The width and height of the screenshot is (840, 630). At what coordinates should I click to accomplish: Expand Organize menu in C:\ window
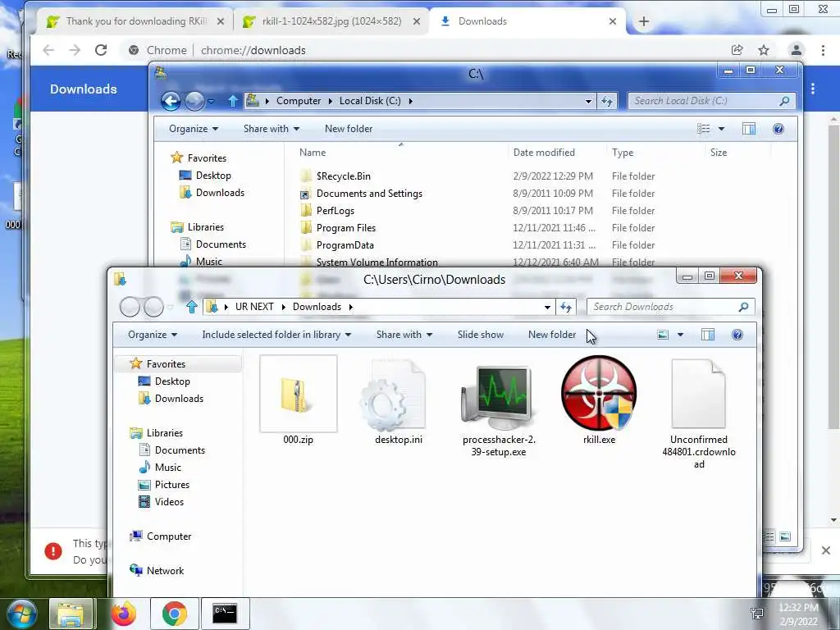[x=194, y=129]
